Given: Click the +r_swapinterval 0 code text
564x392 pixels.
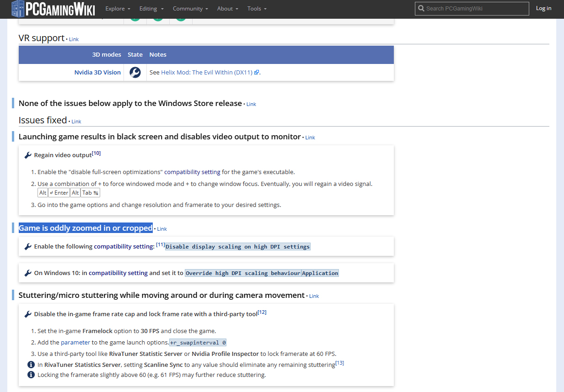Looking at the screenshot, I should tap(198, 343).
